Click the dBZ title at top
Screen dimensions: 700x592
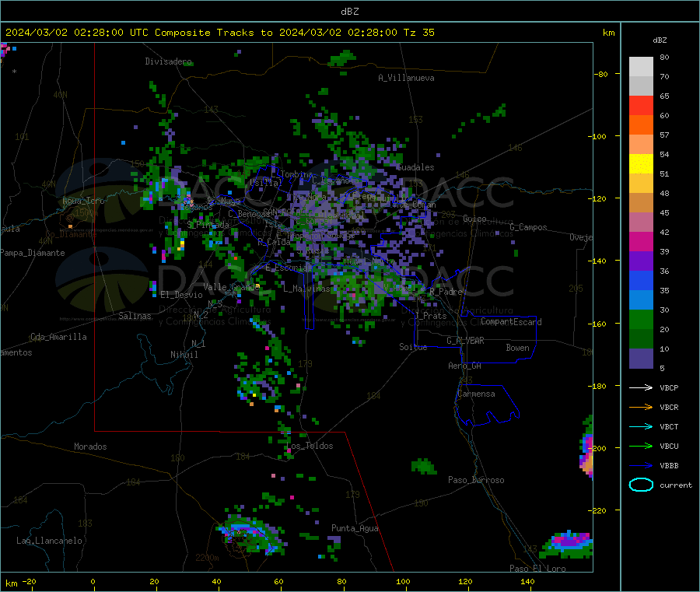pos(349,12)
